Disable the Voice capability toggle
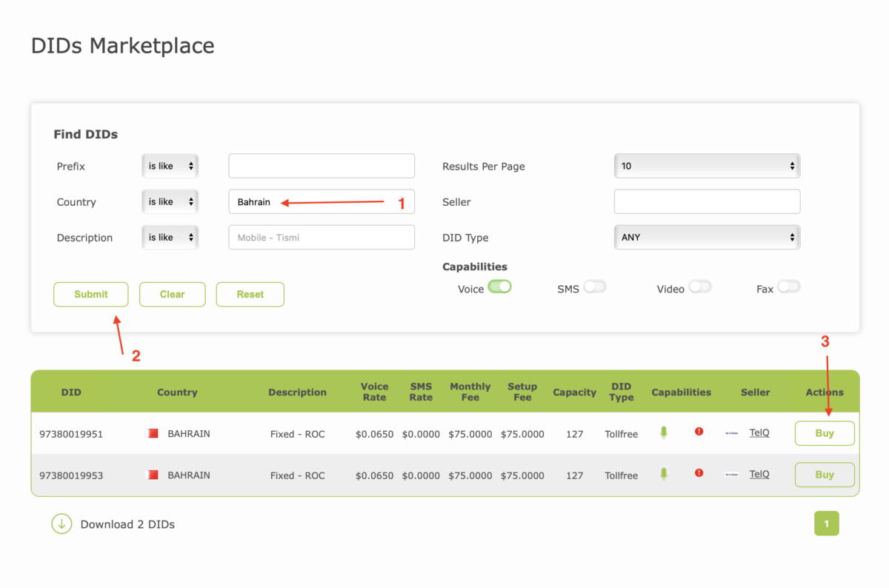 pyautogui.click(x=499, y=287)
